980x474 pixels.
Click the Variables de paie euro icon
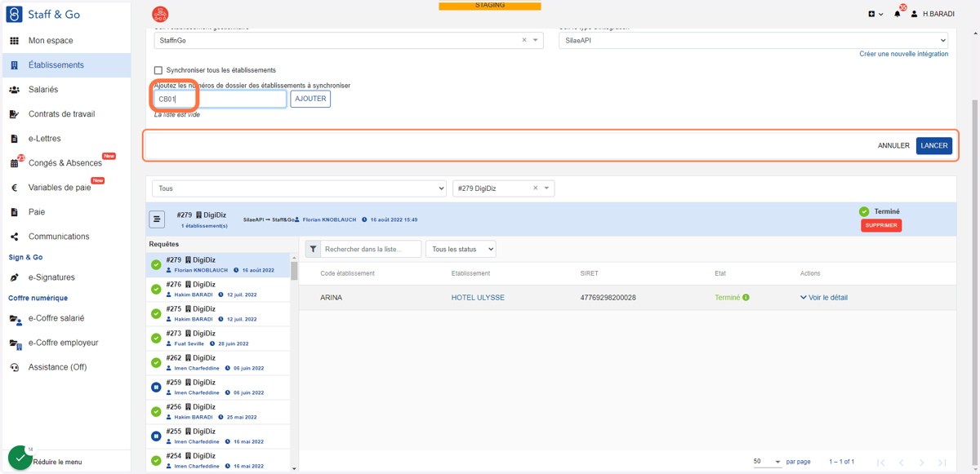click(14, 188)
